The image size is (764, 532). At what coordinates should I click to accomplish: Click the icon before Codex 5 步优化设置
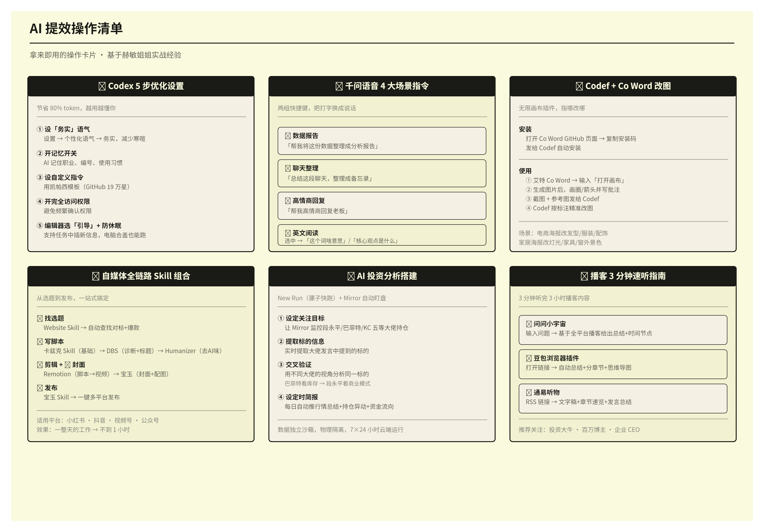(102, 86)
